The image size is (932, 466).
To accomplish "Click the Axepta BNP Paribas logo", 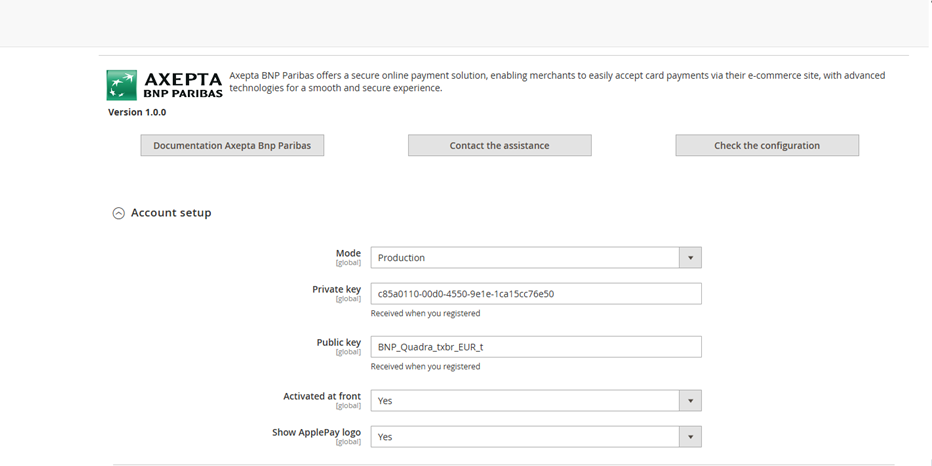I will point(164,85).
